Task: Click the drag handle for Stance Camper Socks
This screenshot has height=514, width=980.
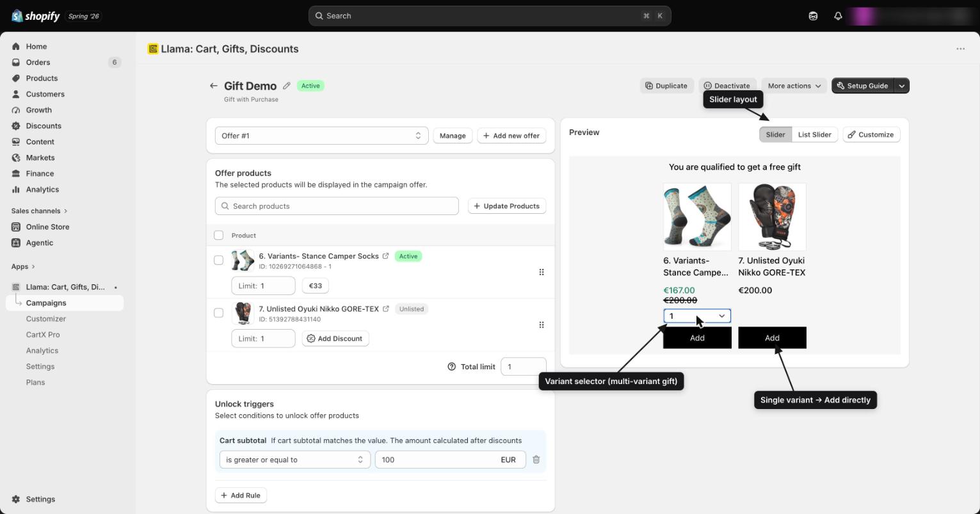Action: click(x=542, y=272)
